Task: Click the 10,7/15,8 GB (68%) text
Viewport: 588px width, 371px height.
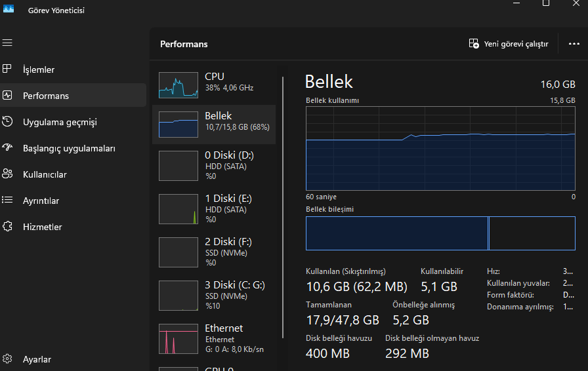Action: [237, 127]
